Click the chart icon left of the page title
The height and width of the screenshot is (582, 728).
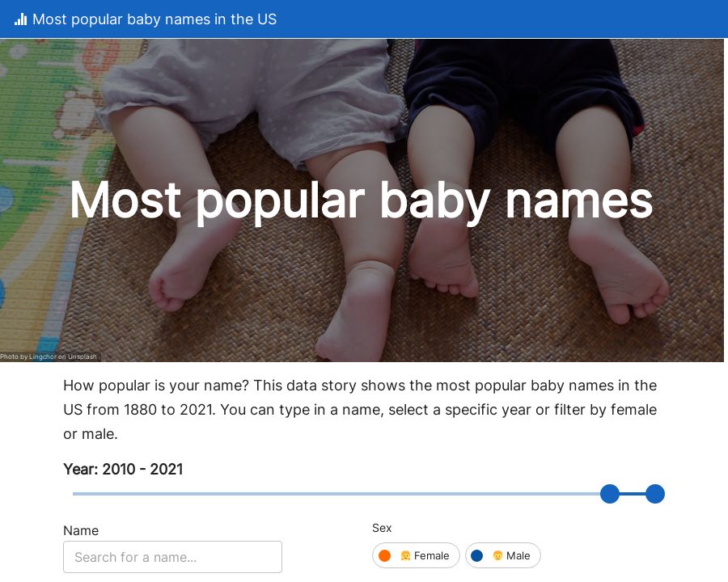click(22, 19)
